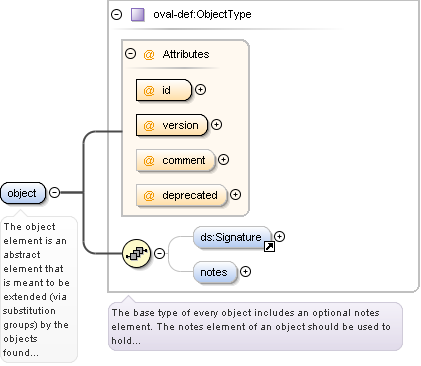
Task: Collapse the oval-def:ObjectType box
Action: [116, 15]
